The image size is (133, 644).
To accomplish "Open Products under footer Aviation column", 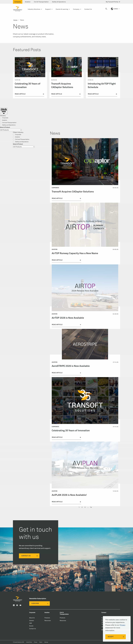I will [47, 618].
